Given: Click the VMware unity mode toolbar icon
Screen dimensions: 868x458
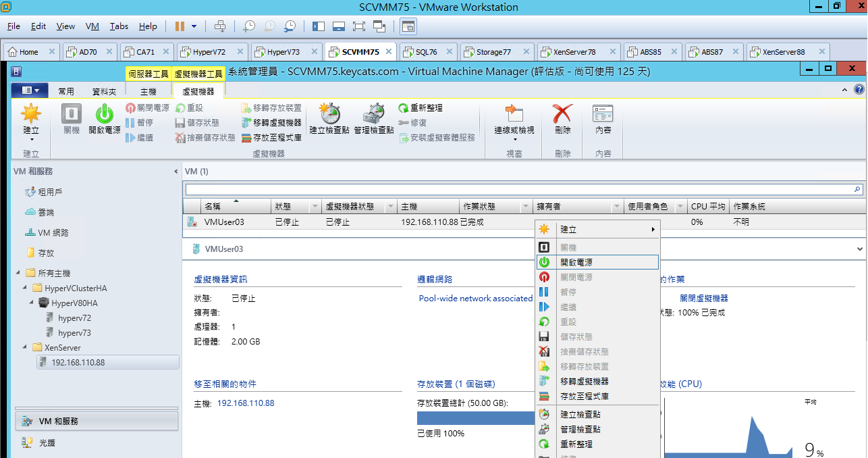Looking at the screenshot, I should pyautogui.click(x=379, y=26).
